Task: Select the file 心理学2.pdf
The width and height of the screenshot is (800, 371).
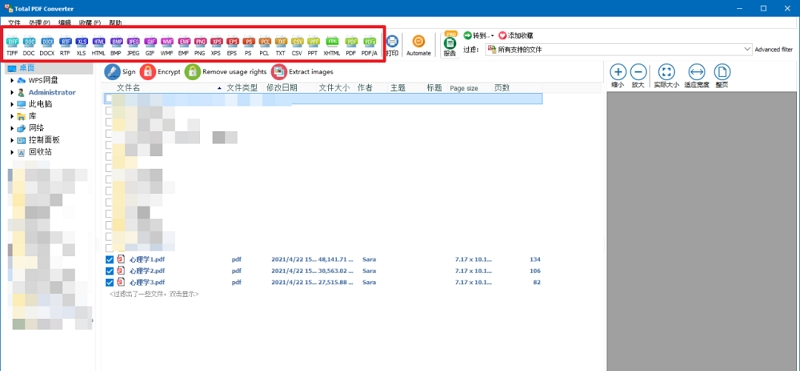Action: click(x=147, y=271)
